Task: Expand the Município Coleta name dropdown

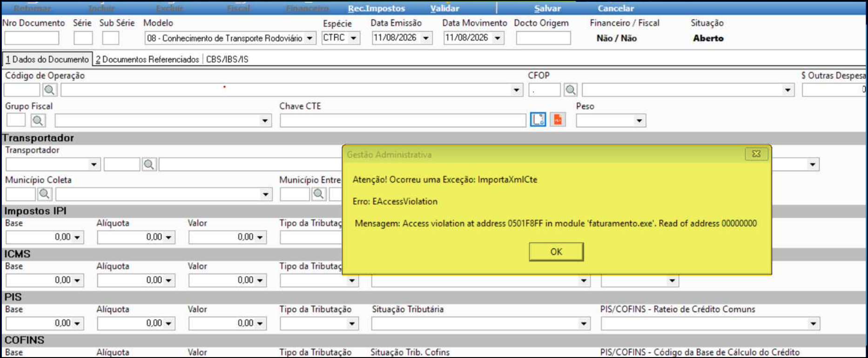Action: [265, 194]
